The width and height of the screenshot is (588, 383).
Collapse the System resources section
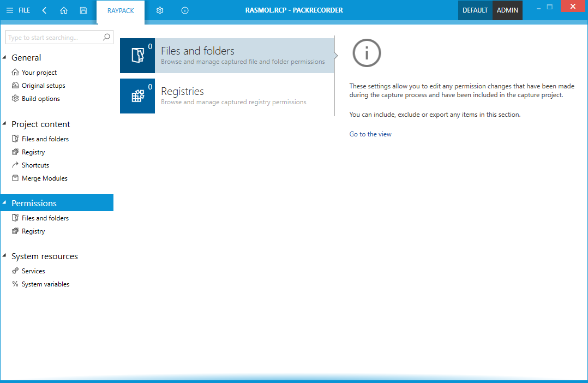[5, 256]
